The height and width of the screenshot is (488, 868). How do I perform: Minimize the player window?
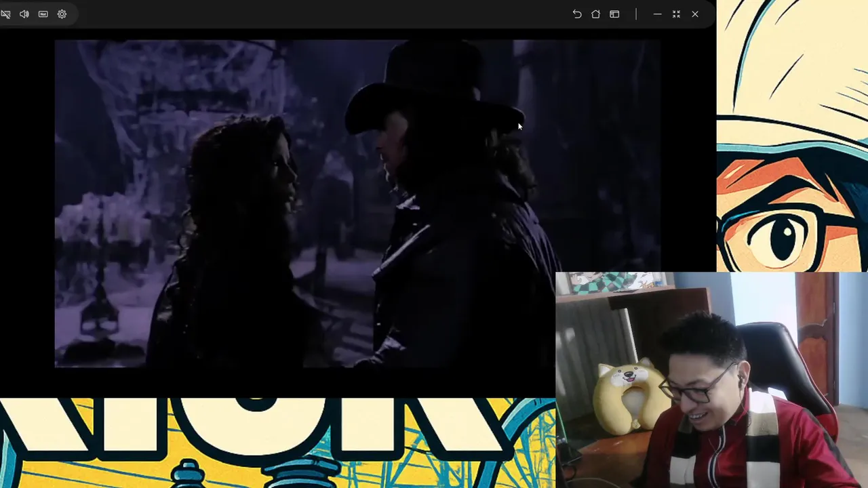click(657, 14)
